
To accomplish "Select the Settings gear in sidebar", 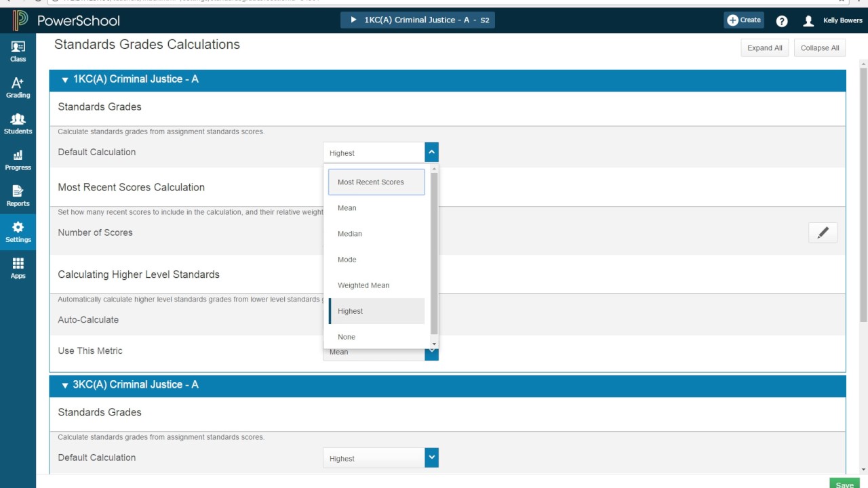I will pyautogui.click(x=18, y=232).
